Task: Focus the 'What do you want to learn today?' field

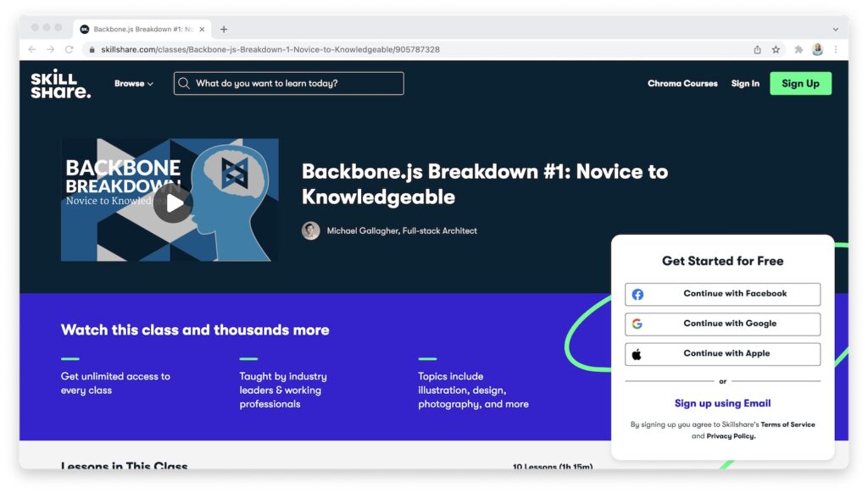Action: pyautogui.click(x=289, y=84)
